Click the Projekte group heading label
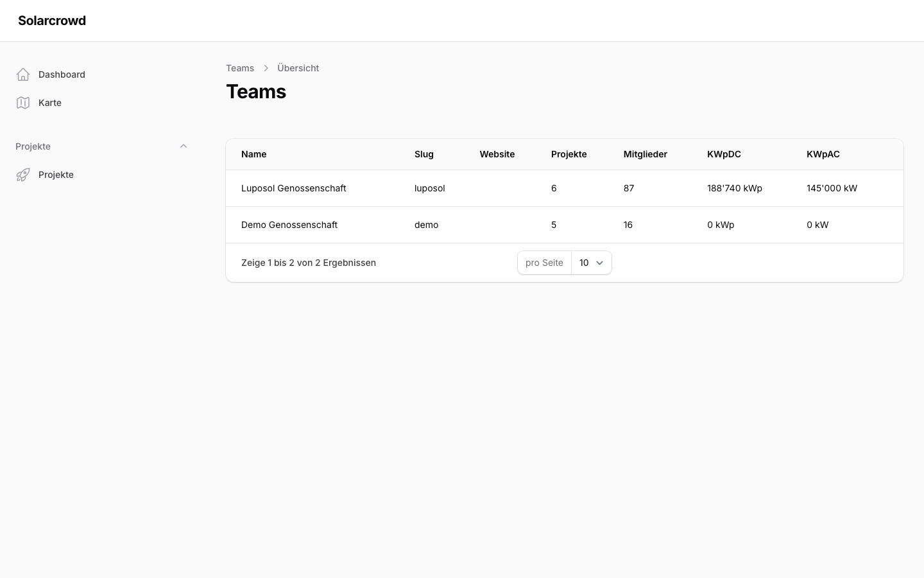The height and width of the screenshot is (578, 924). (x=33, y=146)
